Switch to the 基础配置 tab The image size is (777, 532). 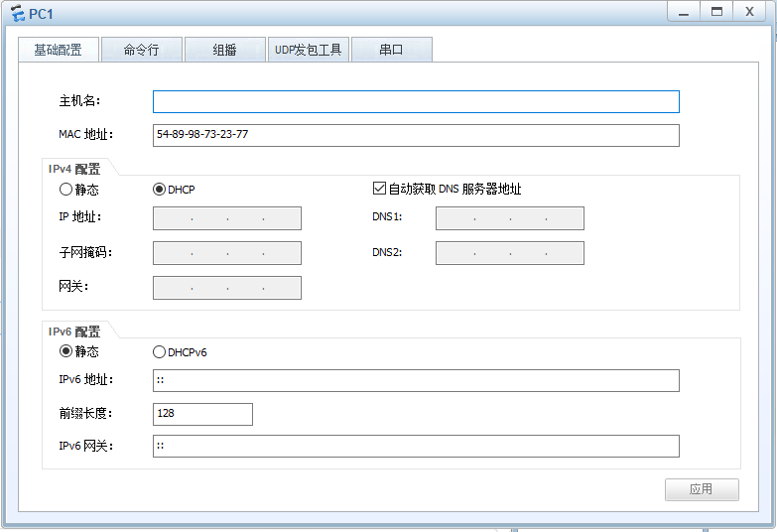(x=59, y=50)
